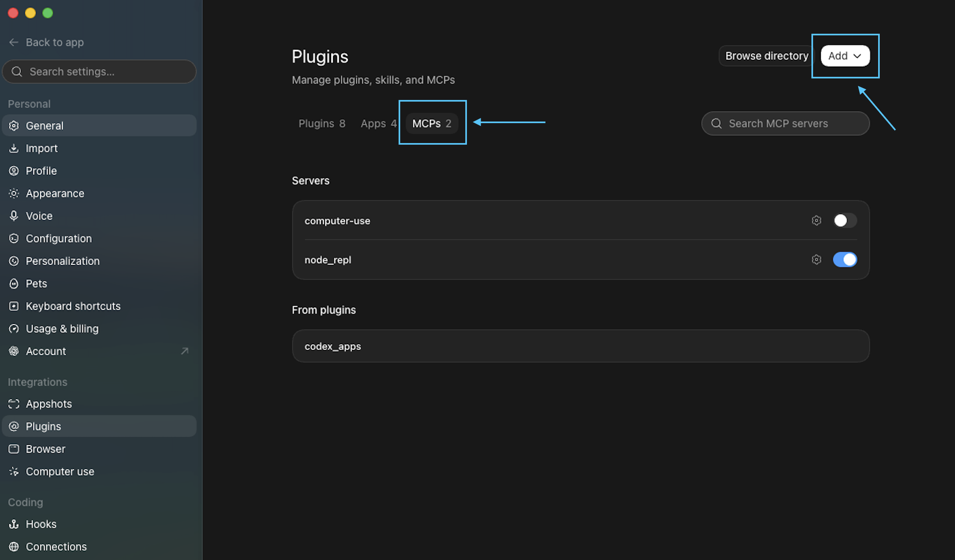
Task: Select Pets in the sidebar
Action: pos(99,284)
